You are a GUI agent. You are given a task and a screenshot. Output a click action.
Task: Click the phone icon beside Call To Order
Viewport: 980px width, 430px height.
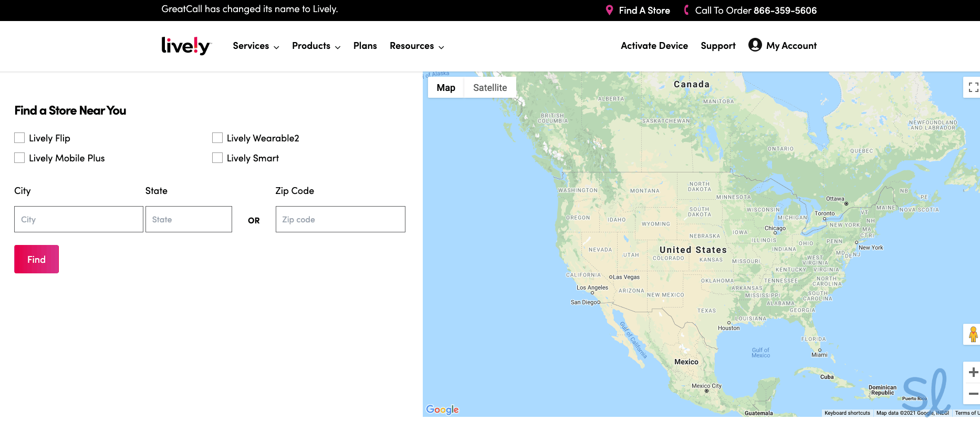point(686,11)
